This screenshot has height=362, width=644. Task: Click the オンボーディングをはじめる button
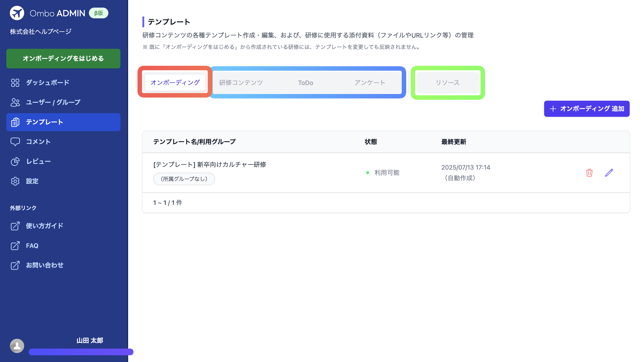click(63, 58)
